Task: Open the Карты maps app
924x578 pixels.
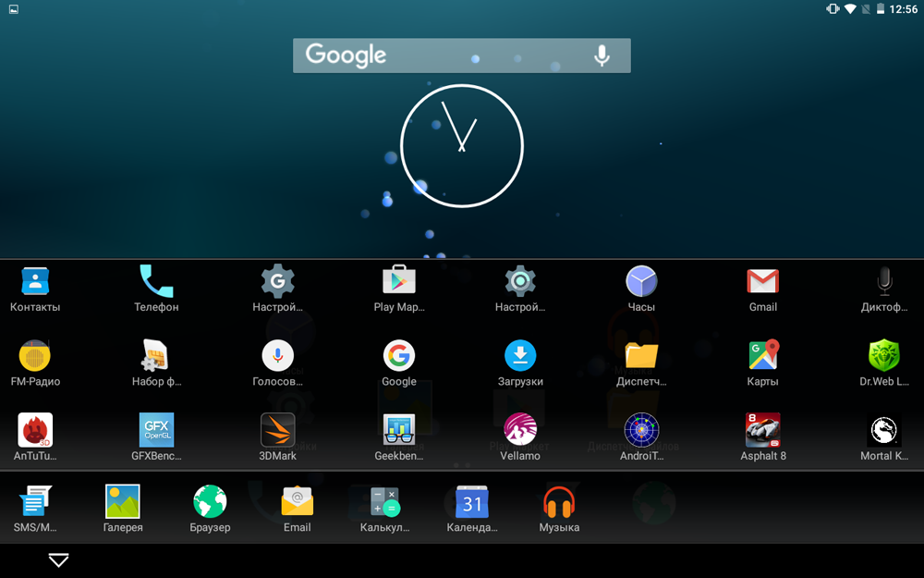Action: pos(762,356)
